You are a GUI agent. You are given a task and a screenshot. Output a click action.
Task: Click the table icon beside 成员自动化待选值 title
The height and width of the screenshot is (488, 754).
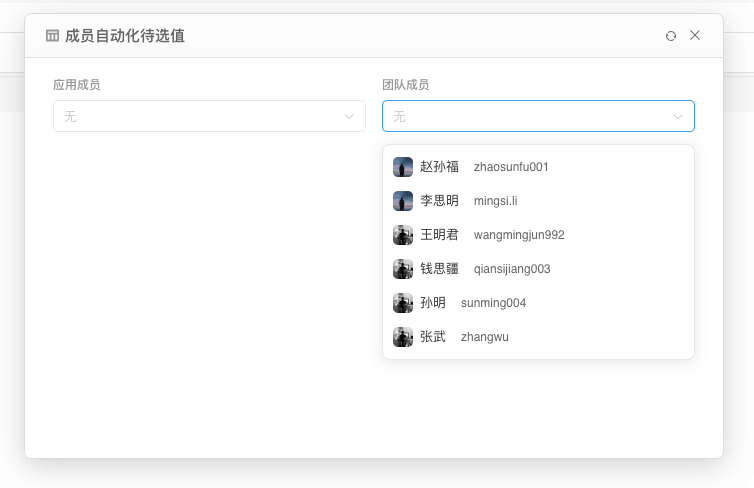[52, 36]
